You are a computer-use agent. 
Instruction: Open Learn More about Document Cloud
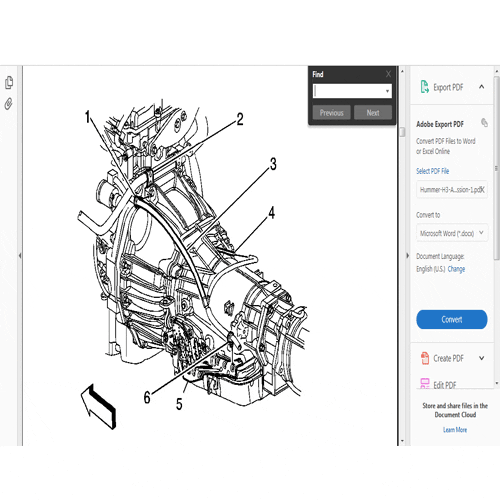click(455, 430)
